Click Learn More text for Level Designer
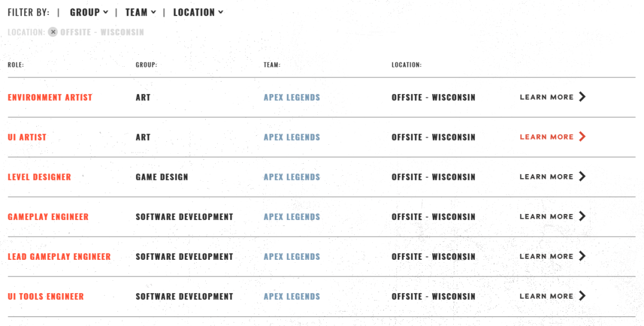Image resolution: width=644 pixels, height=326 pixels. 546,177
